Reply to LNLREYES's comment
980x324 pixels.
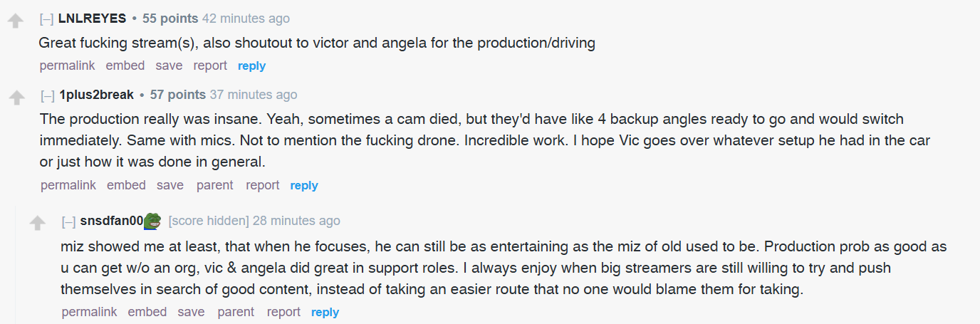[251, 66]
